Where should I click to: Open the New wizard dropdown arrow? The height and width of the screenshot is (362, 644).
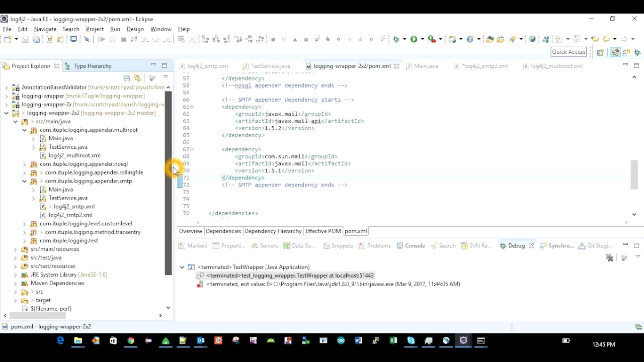[16, 39]
